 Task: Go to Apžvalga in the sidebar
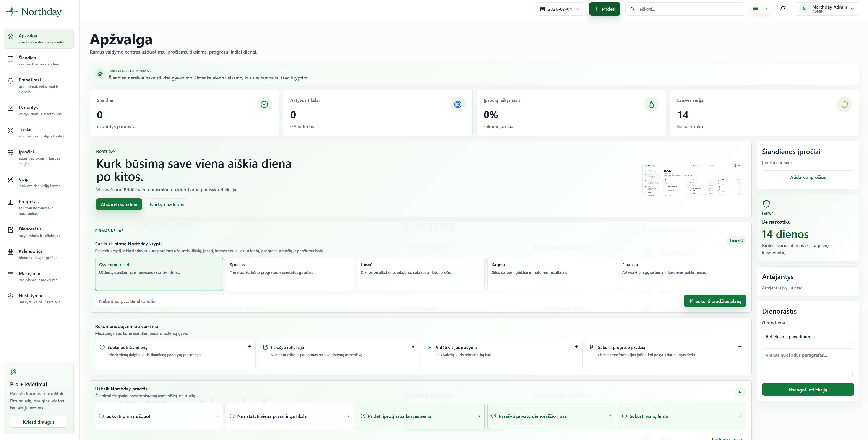(39, 39)
